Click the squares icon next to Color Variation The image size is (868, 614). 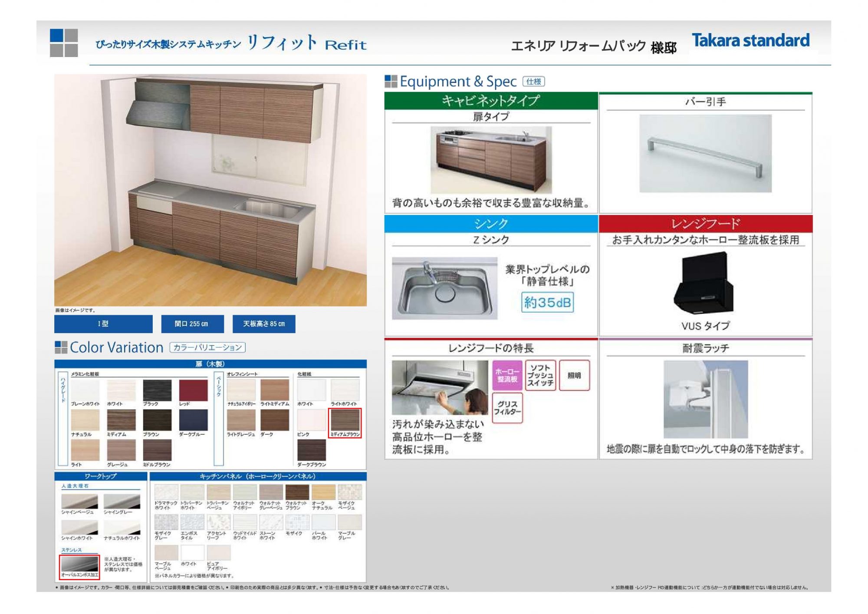click(x=61, y=347)
